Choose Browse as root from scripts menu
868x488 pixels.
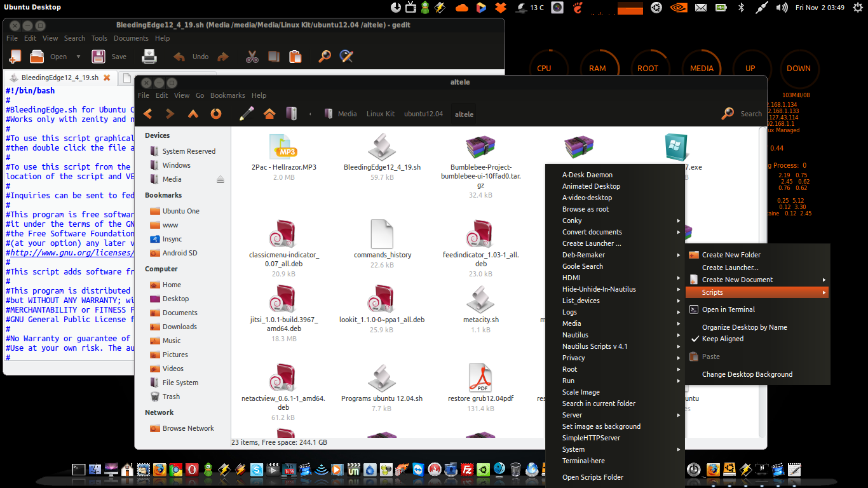[614, 209]
